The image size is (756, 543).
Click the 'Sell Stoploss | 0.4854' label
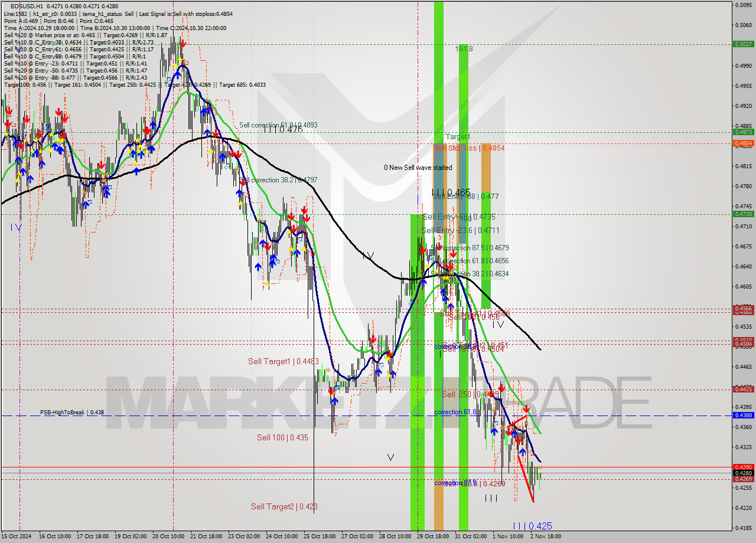tap(470, 148)
